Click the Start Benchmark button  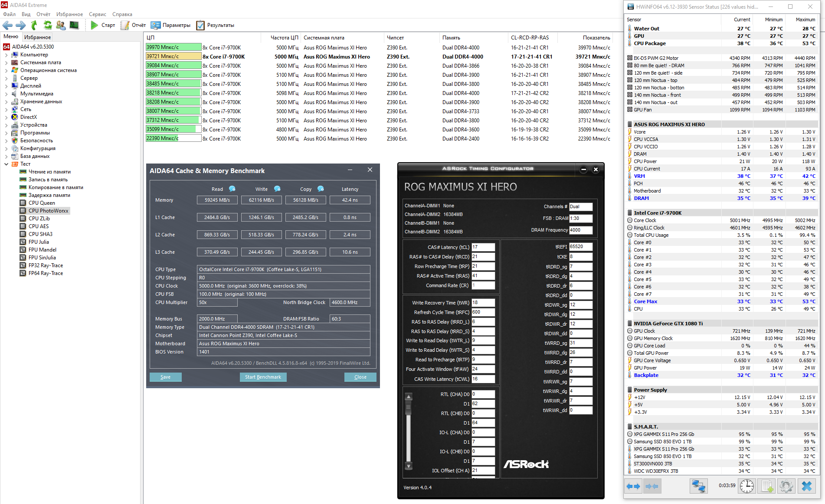point(263,377)
